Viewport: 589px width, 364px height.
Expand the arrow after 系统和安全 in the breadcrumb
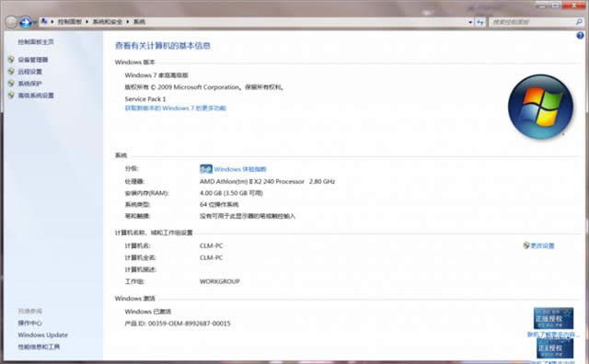[x=128, y=22]
